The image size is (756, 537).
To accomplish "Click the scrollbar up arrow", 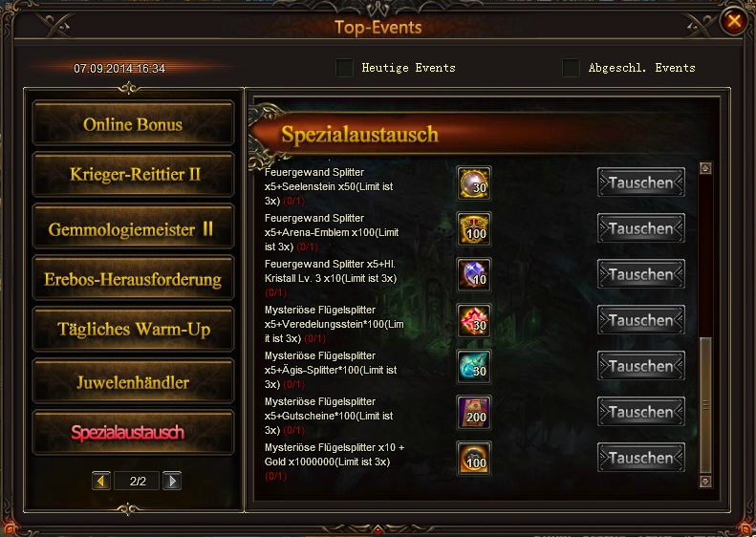I will point(705,168).
